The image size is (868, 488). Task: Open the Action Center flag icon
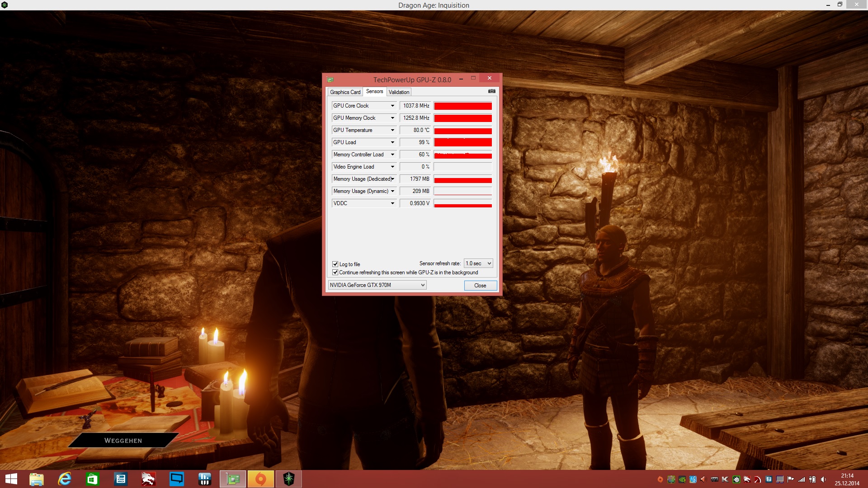click(791, 479)
